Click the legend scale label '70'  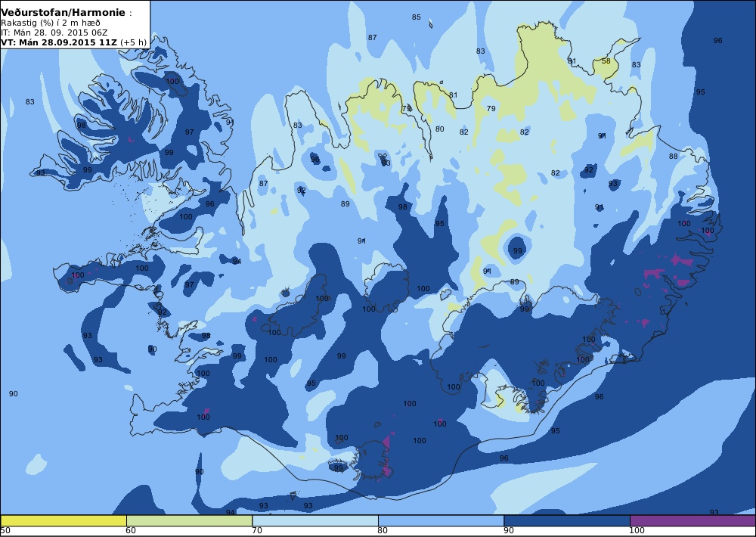coord(257,531)
